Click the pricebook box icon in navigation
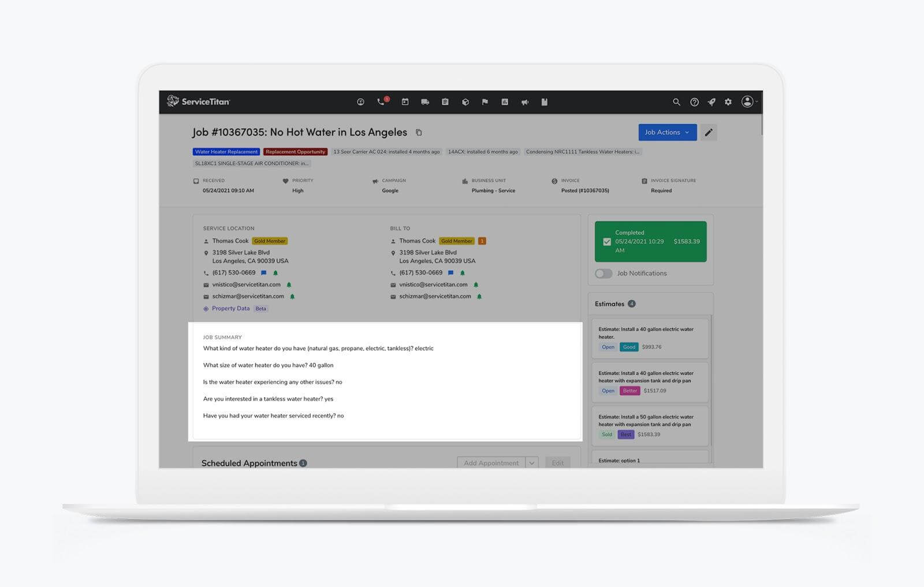Screen dimensions: 924x587 point(465,102)
